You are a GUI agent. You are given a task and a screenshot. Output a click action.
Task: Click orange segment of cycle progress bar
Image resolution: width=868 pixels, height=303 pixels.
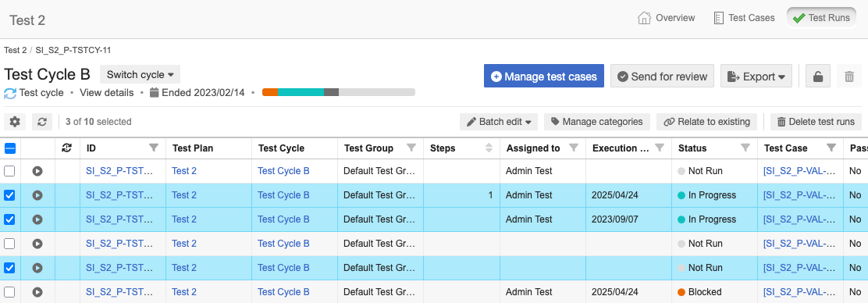(x=270, y=92)
